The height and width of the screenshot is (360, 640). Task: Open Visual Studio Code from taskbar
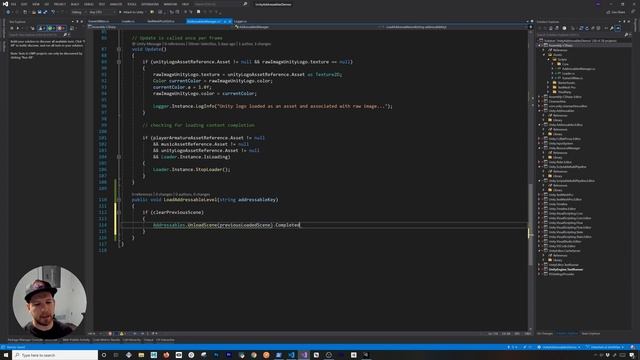coord(291,355)
